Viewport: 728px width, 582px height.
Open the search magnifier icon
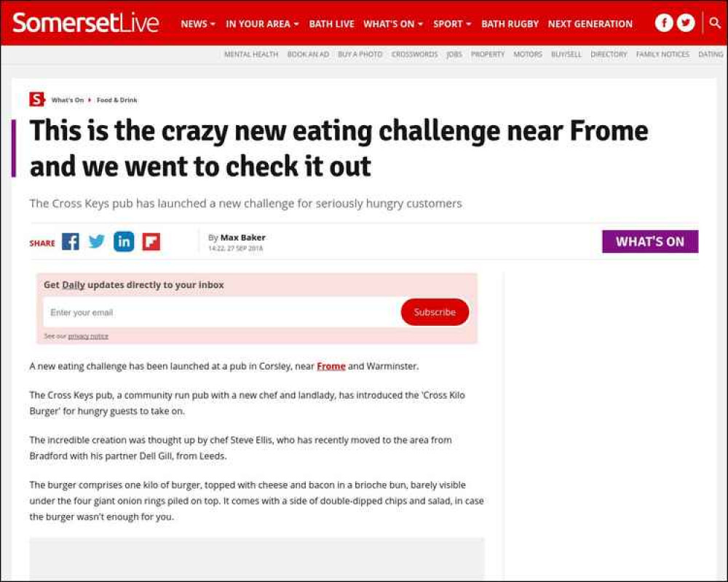(x=716, y=23)
